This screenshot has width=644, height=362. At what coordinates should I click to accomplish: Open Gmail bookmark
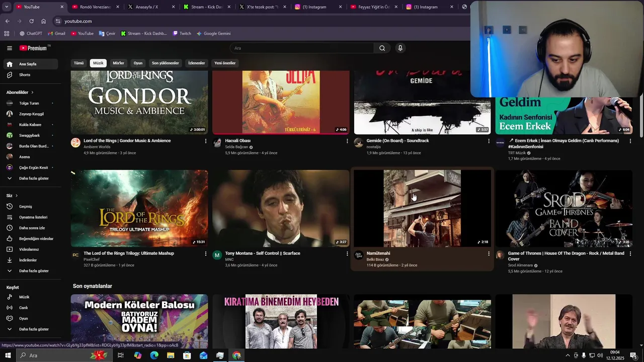point(56,34)
